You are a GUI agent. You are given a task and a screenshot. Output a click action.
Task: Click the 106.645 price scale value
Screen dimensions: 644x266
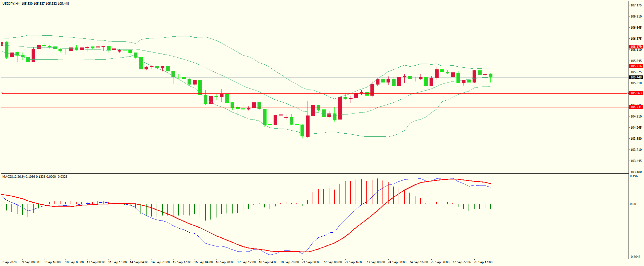[x=636, y=28]
